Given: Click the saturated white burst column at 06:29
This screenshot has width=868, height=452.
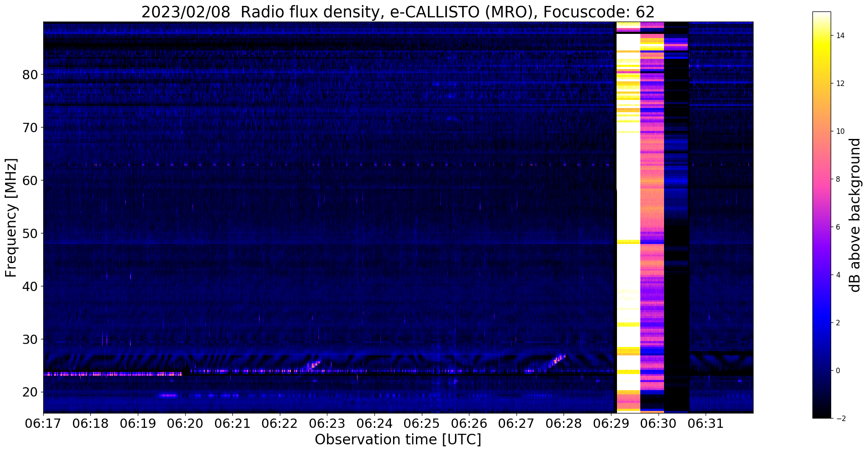Looking at the screenshot, I should (628, 217).
